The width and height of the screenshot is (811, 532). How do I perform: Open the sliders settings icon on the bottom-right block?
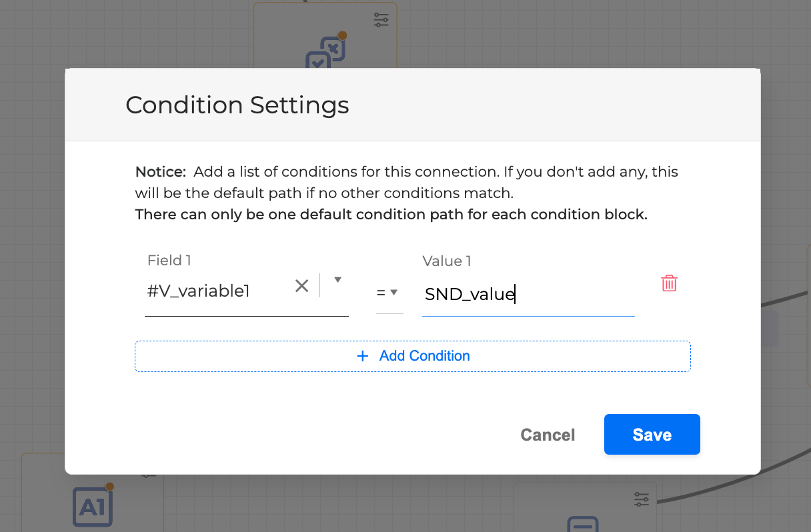pos(641,499)
